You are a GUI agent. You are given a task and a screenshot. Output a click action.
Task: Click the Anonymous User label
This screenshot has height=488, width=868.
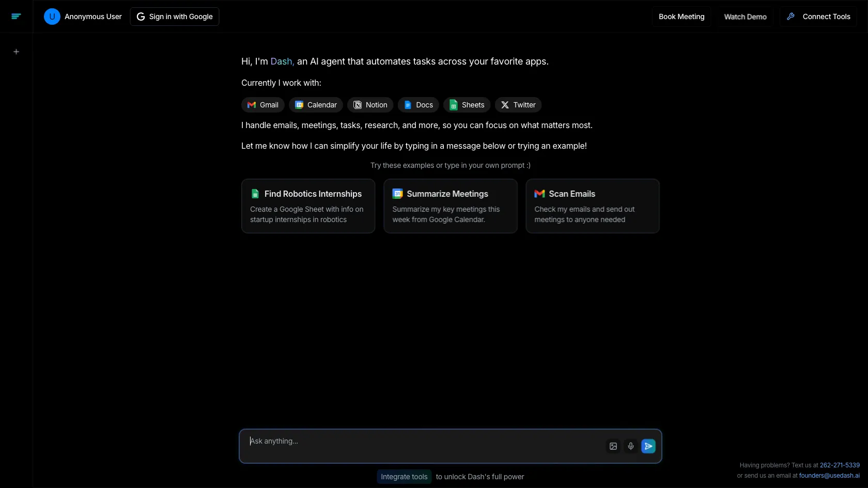(93, 17)
